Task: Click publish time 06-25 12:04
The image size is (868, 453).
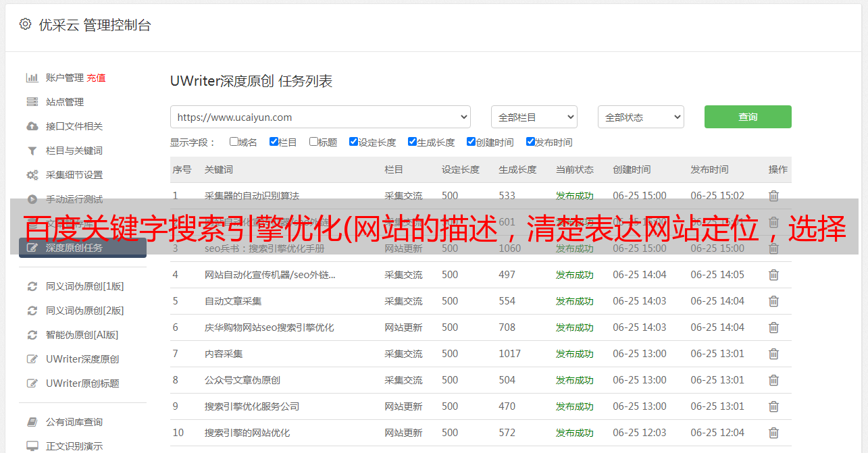Action: [717, 433]
